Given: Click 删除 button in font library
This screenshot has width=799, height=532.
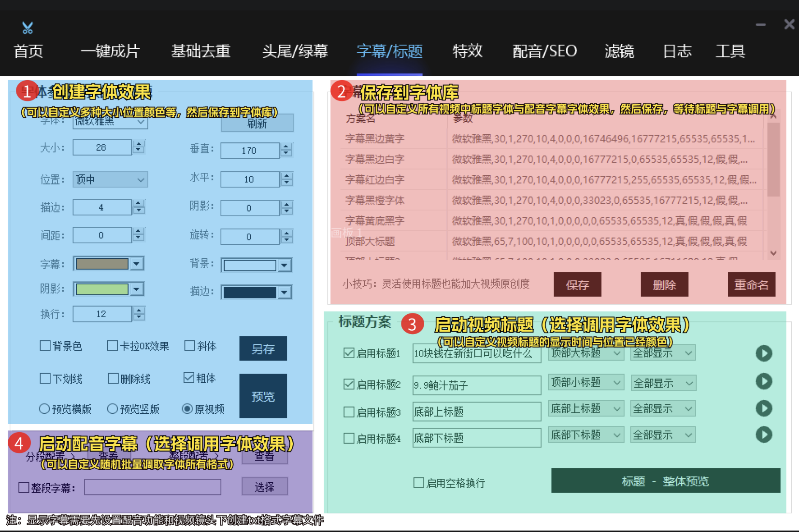Looking at the screenshot, I should [664, 284].
